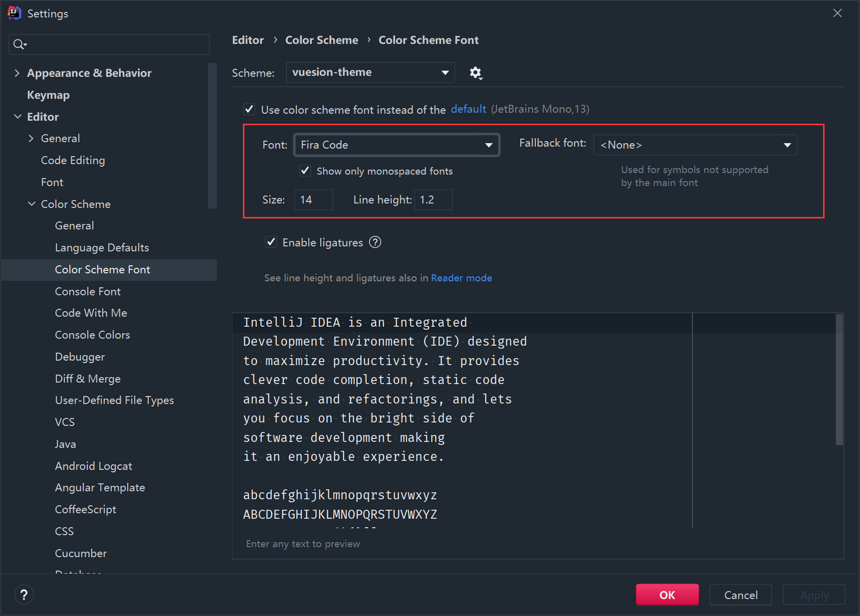Click the Cancel button
The image size is (860, 616).
740,595
